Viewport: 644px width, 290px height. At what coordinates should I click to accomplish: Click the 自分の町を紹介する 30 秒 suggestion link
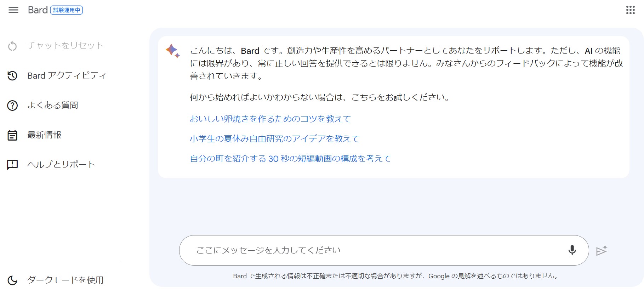[290, 159]
